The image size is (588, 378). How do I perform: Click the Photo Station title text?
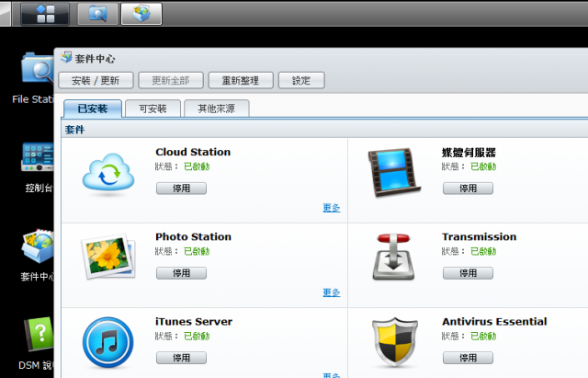click(194, 237)
